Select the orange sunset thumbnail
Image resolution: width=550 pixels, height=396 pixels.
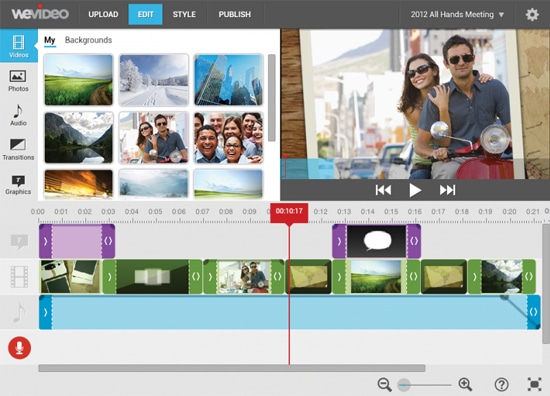[x=79, y=184]
